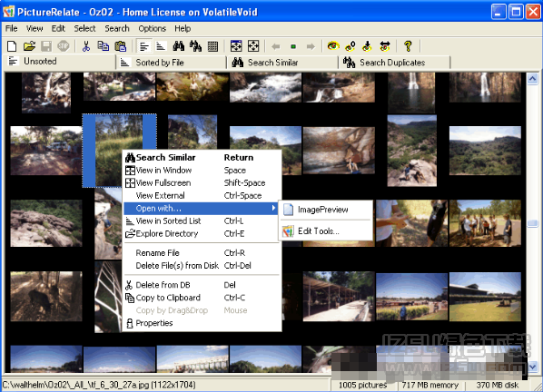Viewport: 543px width, 392px height.
Task: Click the back arrow toolbar icon
Action: 276,46
